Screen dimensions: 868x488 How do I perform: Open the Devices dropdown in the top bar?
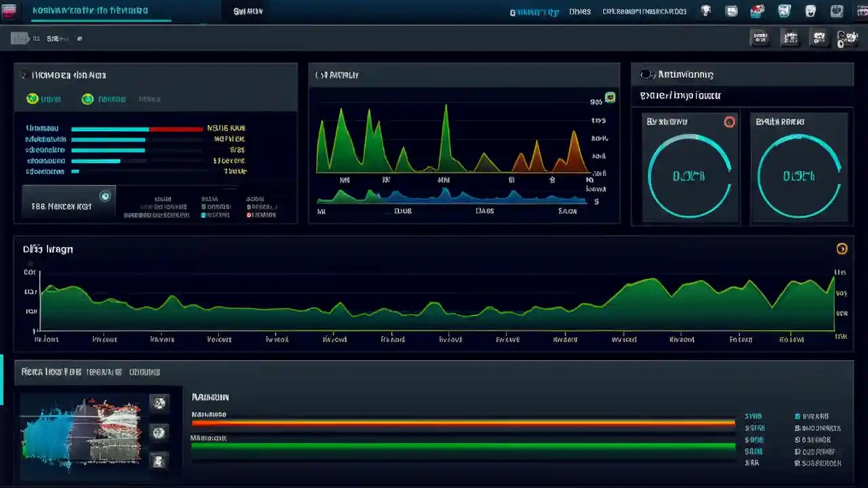point(580,11)
